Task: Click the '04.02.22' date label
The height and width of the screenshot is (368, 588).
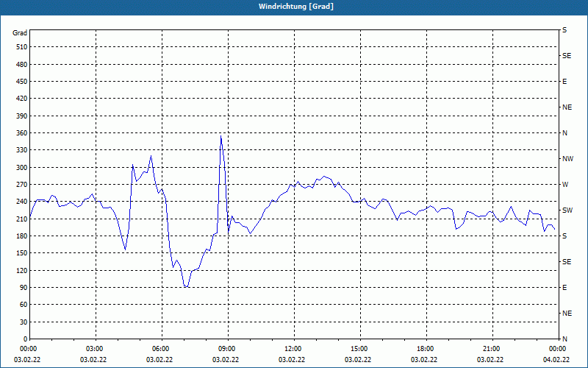Action: pos(556,360)
